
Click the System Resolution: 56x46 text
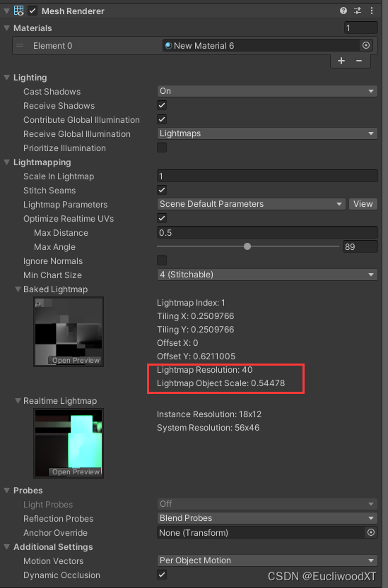208,428
